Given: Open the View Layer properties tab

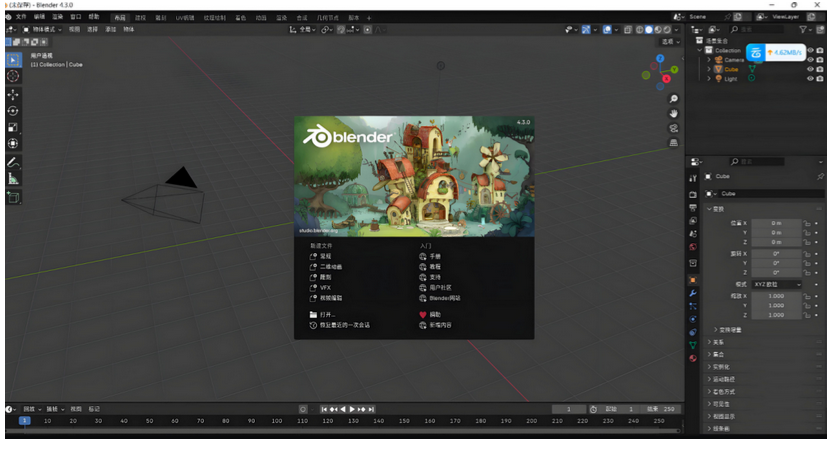Looking at the screenshot, I should tap(693, 220).
